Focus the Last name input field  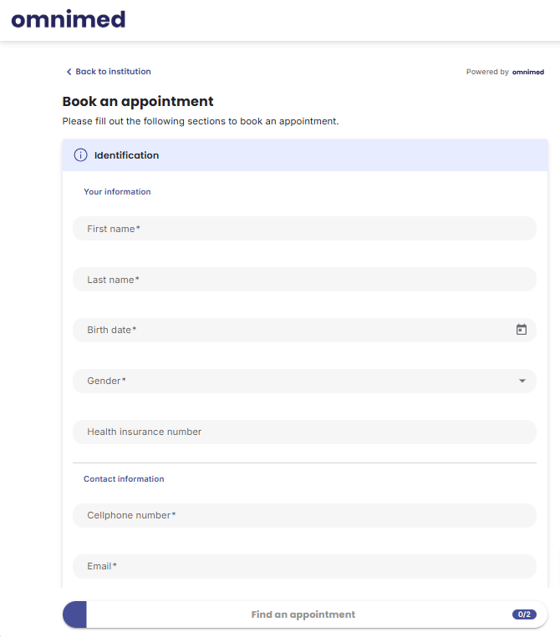[304, 279]
